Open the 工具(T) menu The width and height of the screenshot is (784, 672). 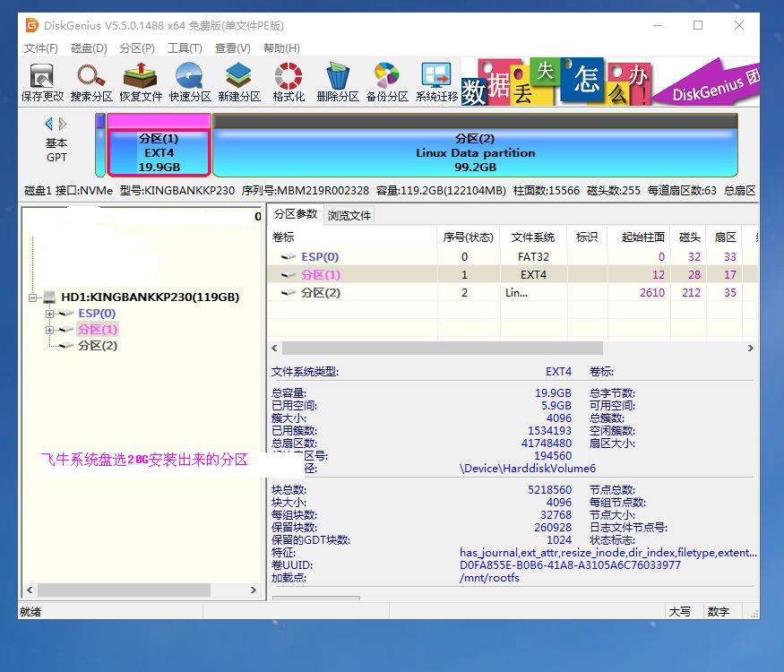185,48
